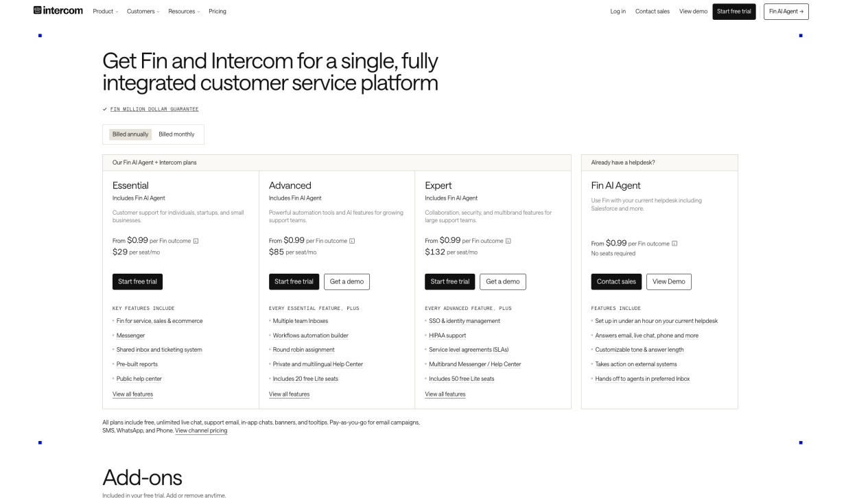Start free trial for Advanced plan

pyautogui.click(x=294, y=282)
